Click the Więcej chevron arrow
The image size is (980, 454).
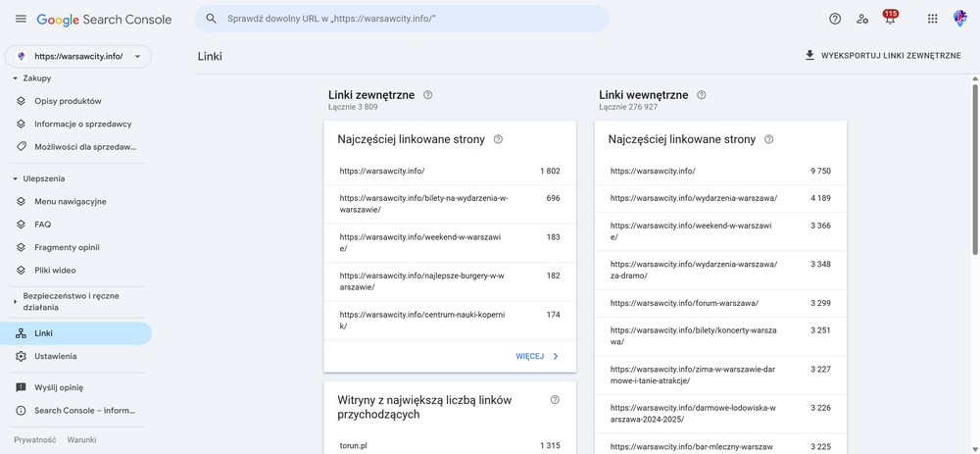click(555, 357)
